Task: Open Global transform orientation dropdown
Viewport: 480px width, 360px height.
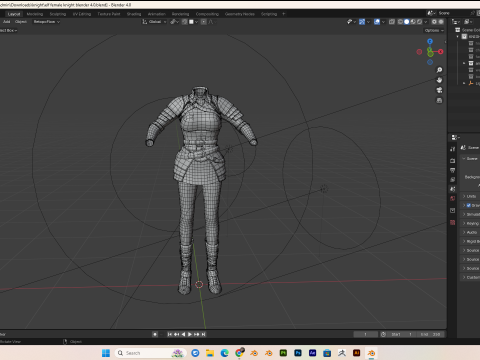Action: coord(154,22)
